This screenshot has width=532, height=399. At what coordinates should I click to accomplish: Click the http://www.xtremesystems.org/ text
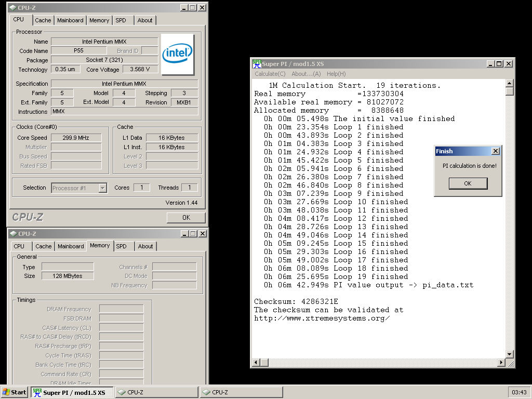click(322, 318)
